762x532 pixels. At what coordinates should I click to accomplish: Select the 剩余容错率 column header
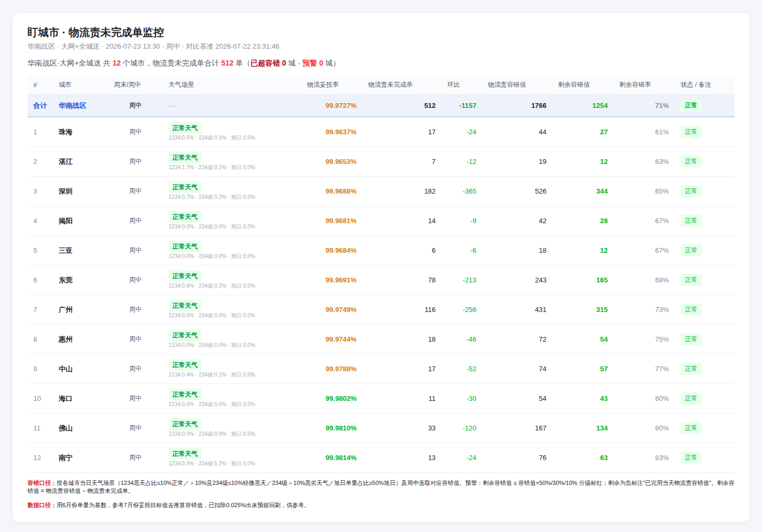pyautogui.click(x=636, y=85)
